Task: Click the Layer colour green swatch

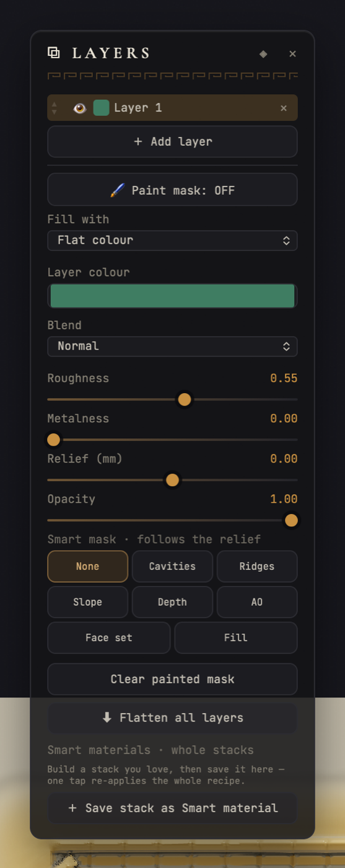Action: (x=172, y=296)
